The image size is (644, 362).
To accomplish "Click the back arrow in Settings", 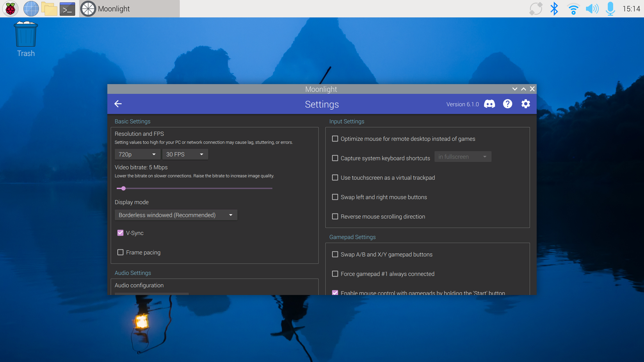I will click(118, 104).
